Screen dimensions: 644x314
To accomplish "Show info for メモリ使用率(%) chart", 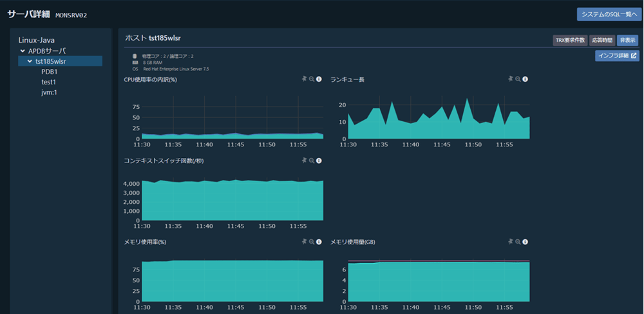I will point(319,242).
